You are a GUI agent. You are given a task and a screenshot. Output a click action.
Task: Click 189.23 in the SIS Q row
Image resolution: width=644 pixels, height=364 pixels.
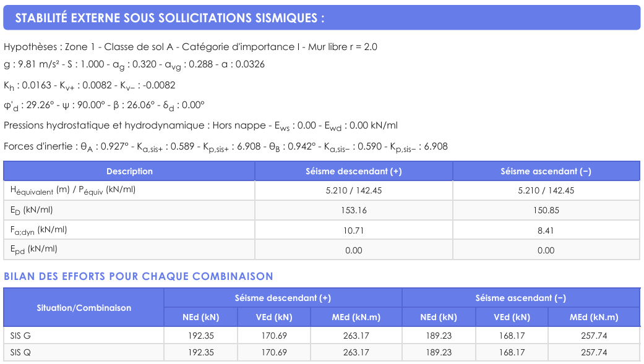[x=439, y=352]
